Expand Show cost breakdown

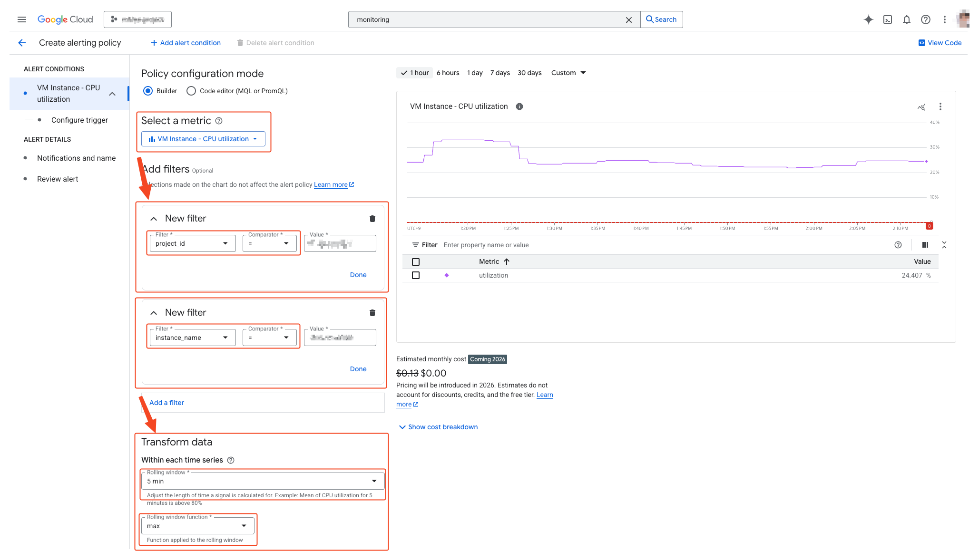pyautogui.click(x=439, y=427)
